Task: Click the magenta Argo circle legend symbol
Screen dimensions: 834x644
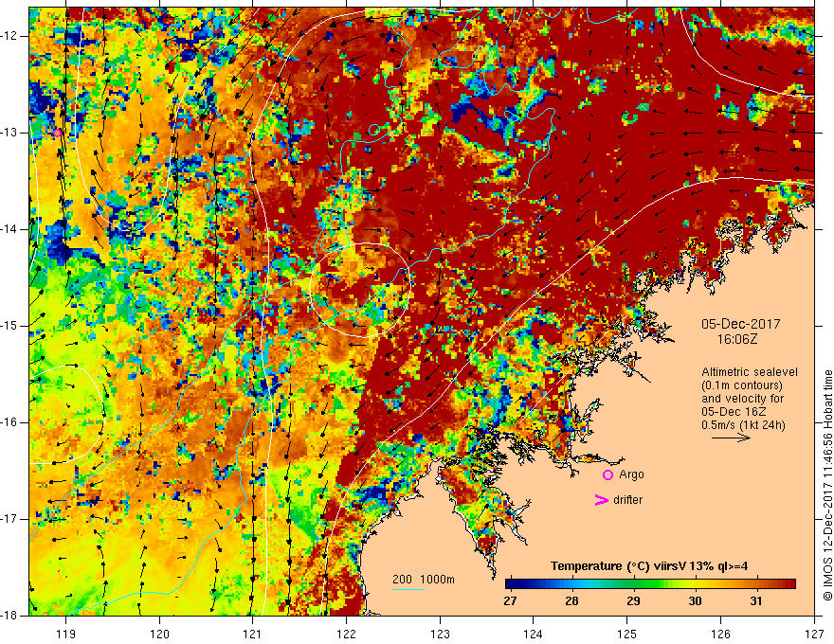Action: [x=607, y=475]
